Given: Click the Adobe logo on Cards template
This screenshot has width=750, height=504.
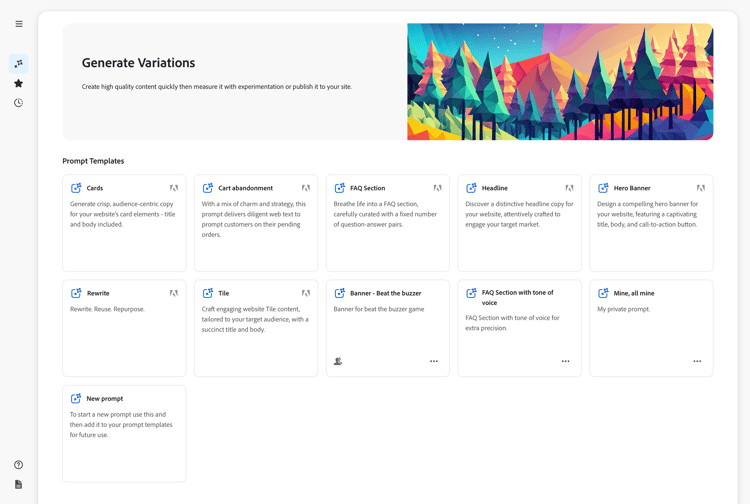Looking at the screenshot, I should tap(174, 188).
